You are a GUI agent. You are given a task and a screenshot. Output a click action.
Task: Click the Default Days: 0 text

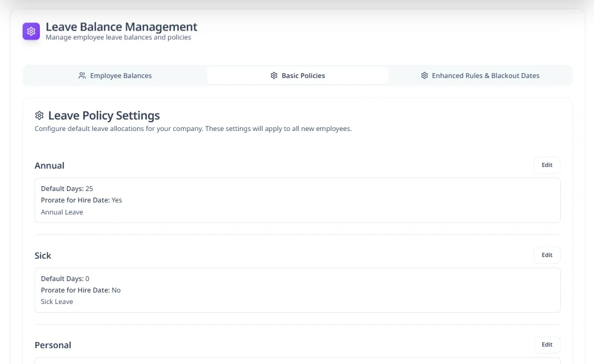(x=65, y=279)
